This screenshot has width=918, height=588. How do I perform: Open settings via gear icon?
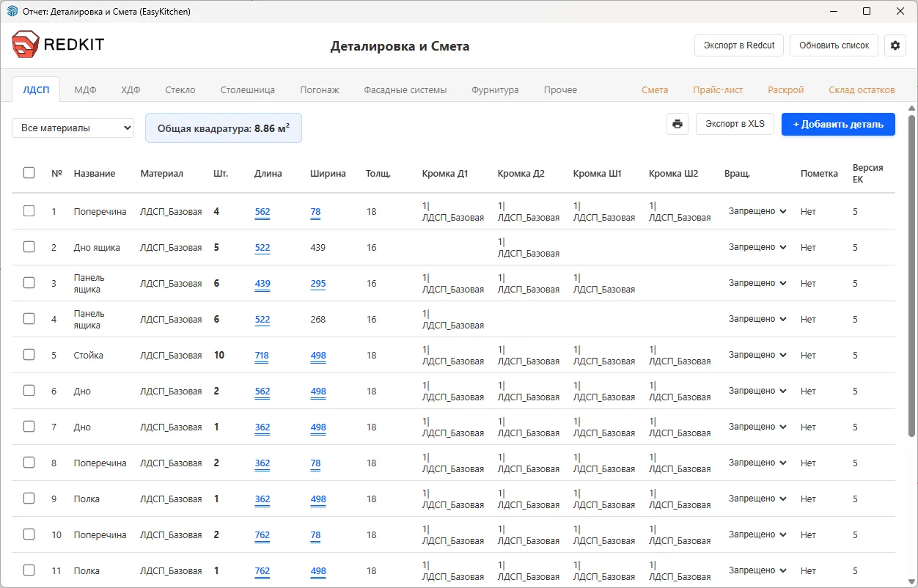[x=895, y=45]
